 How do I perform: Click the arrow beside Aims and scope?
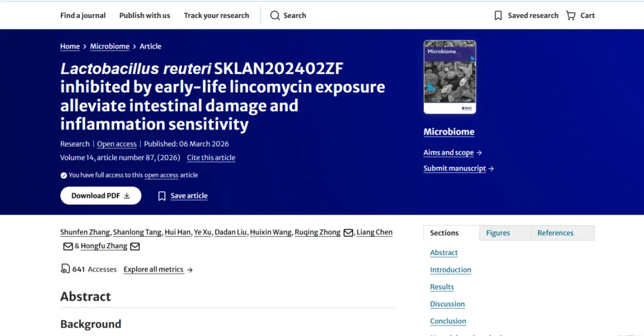coord(479,153)
